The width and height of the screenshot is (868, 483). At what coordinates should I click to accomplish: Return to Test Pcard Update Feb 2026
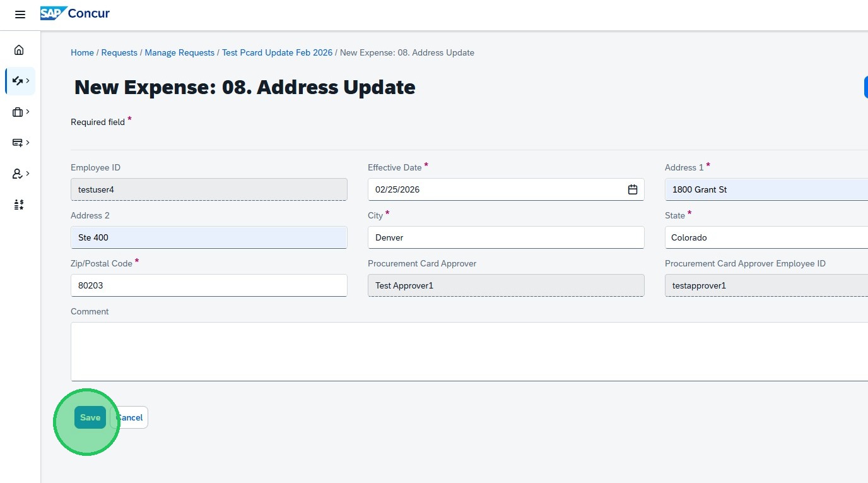277,52
